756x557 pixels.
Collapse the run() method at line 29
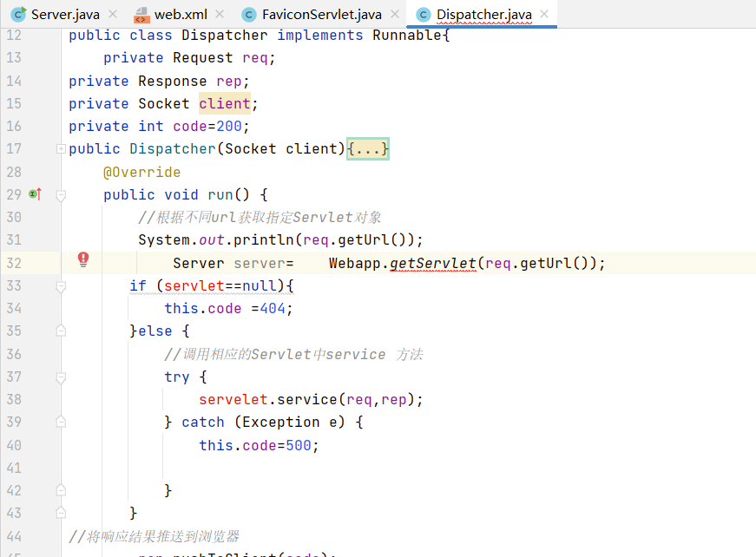coord(61,195)
